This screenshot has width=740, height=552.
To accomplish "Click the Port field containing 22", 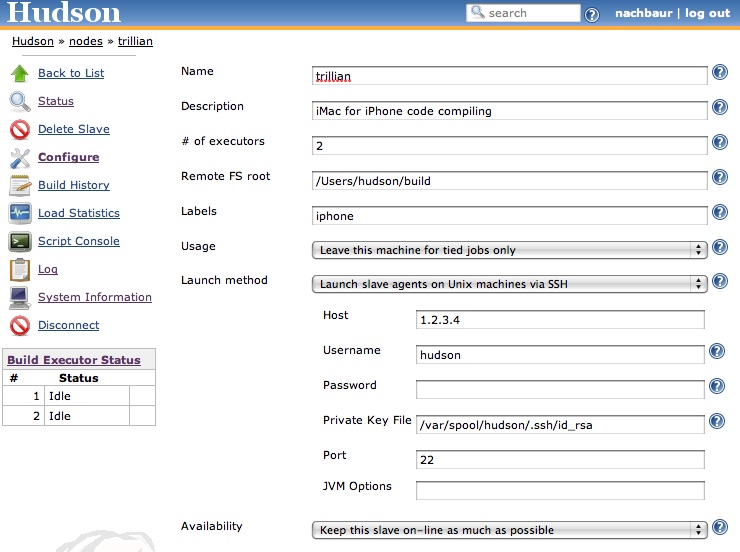I will pyautogui.click(x=560, y=460).
